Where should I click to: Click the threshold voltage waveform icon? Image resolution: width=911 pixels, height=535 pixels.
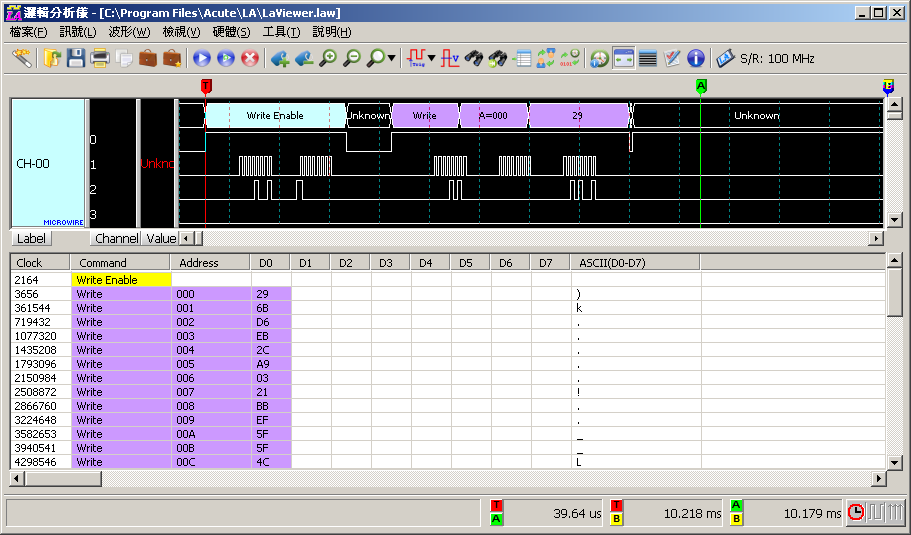(x=450, y=58)
